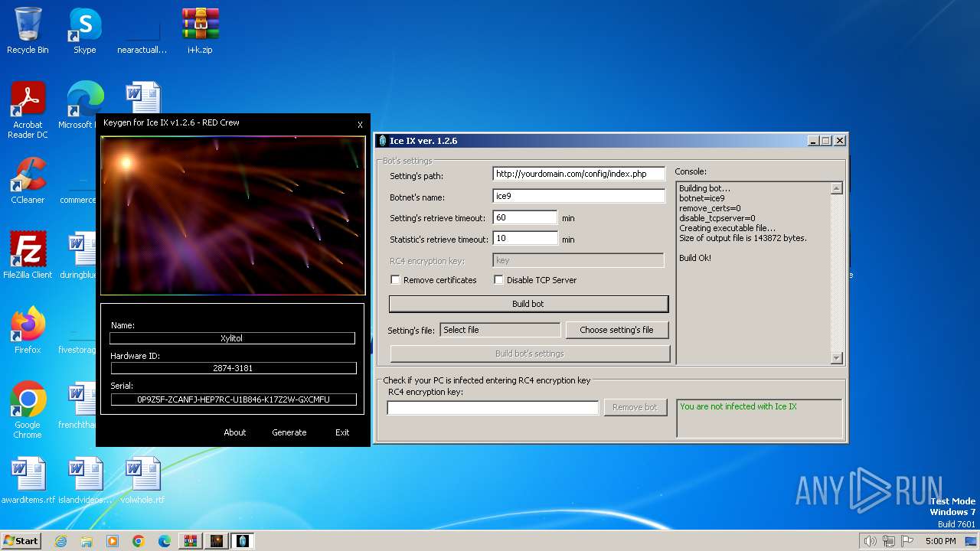Click the bottom RC4 encryption key field
The width and height of the screenshot is (980, 551).
[493, 408]
